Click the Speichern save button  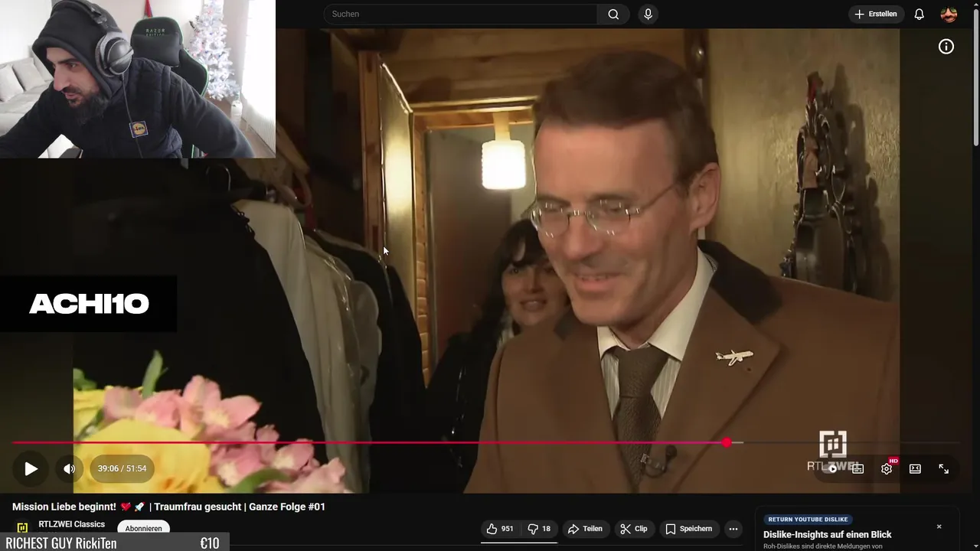pos(688,529)
